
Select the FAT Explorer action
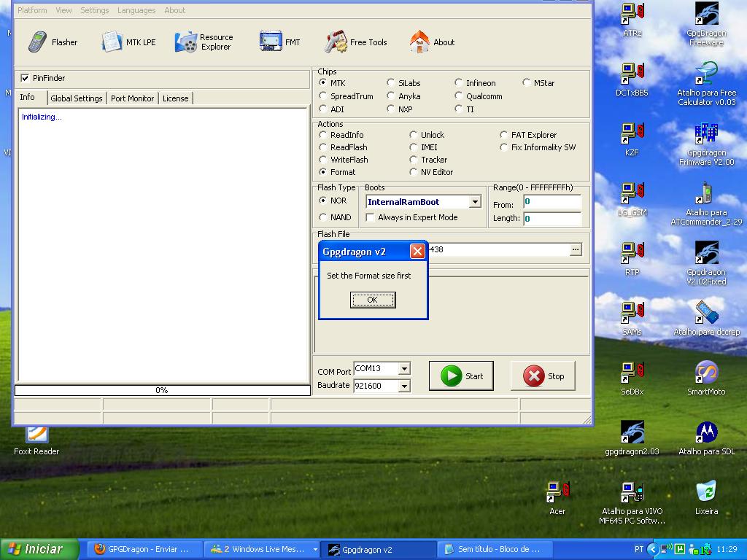click(503, 135)
